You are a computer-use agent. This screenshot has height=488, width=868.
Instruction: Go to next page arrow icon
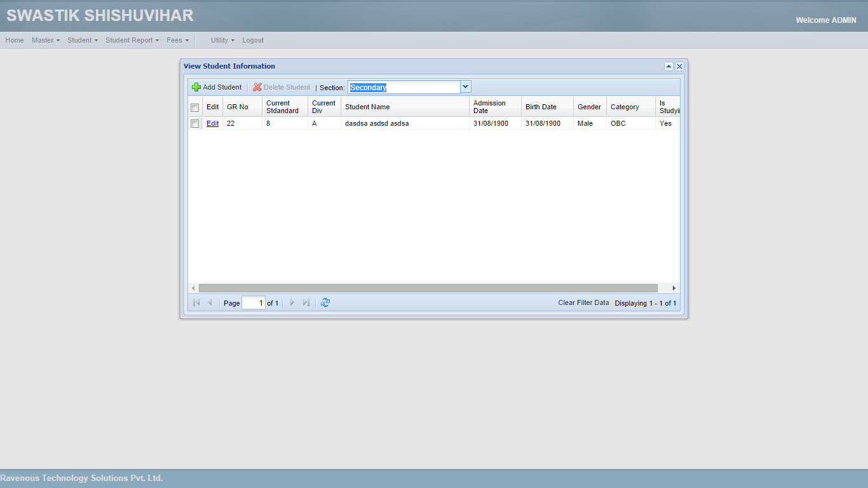pyautogui.click(x=292, y=303)
